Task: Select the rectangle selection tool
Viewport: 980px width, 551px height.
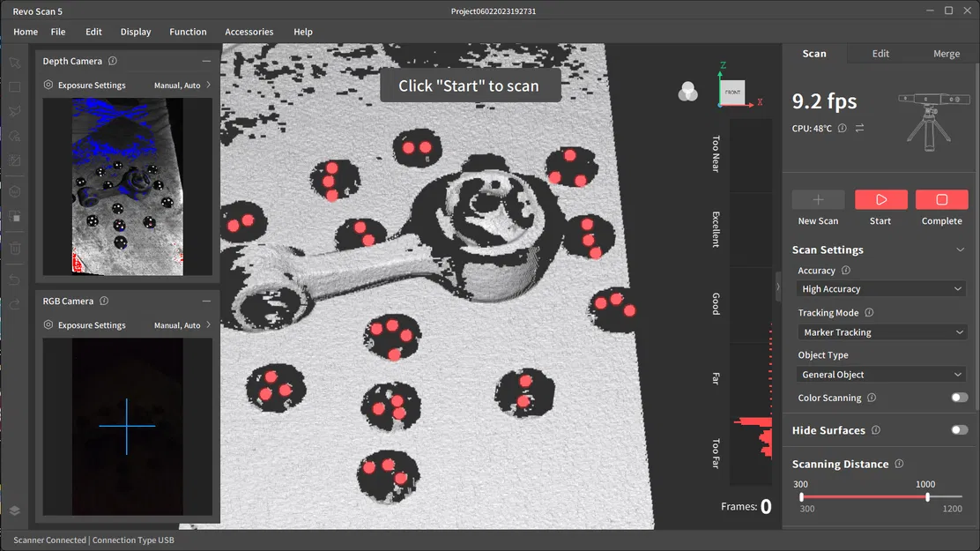Action: pyautogui.click(x=13, y=86)
